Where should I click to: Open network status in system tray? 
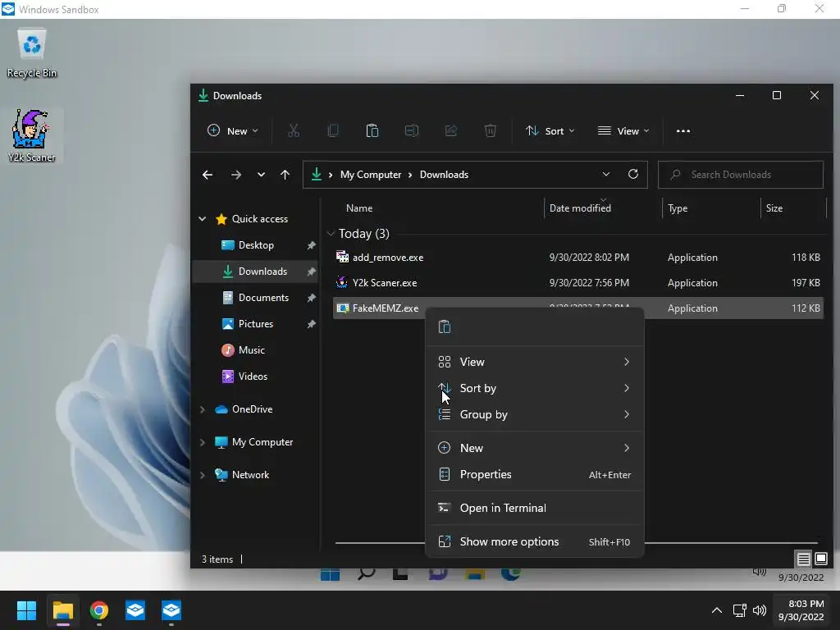click(x=740, y=610)
